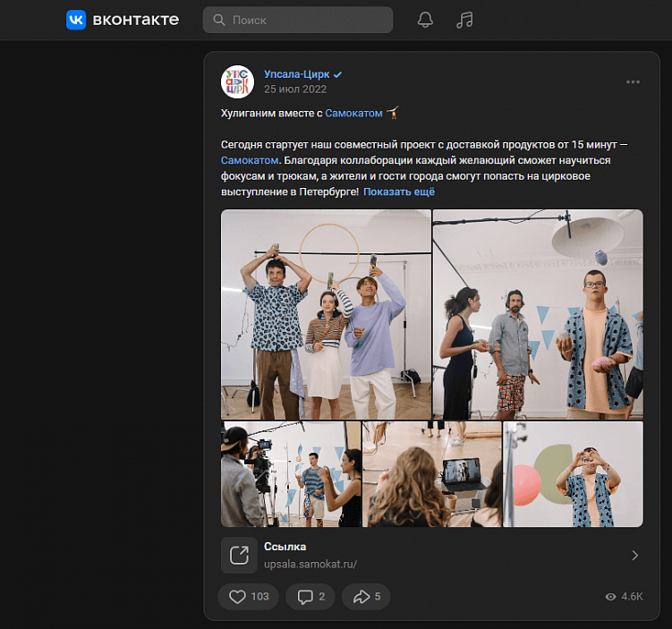672x629 pixels.
Task: Expand post text with Показать ещё
Action: [398, 191]
